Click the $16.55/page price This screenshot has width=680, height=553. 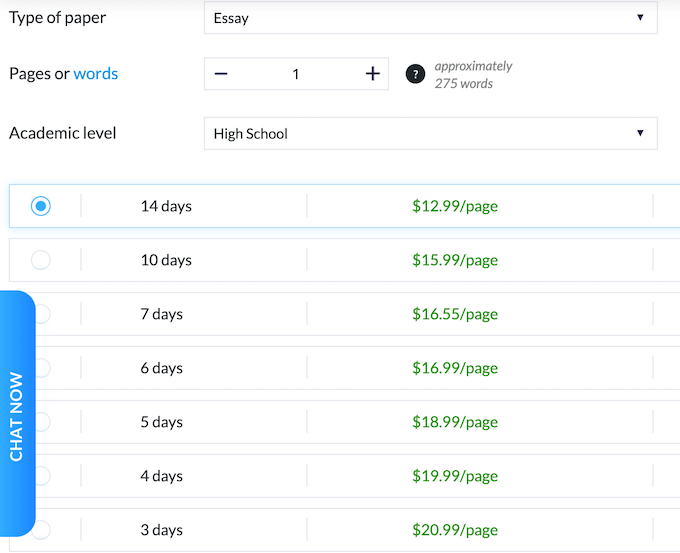455,314
